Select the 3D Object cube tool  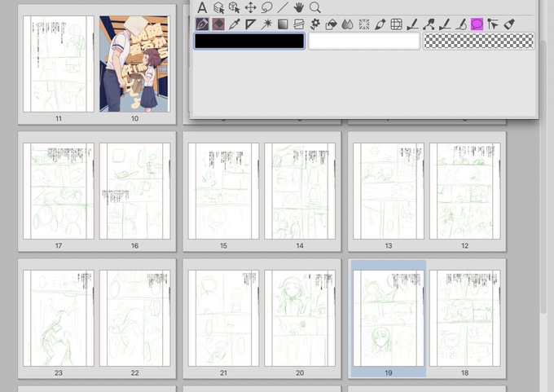235,7
